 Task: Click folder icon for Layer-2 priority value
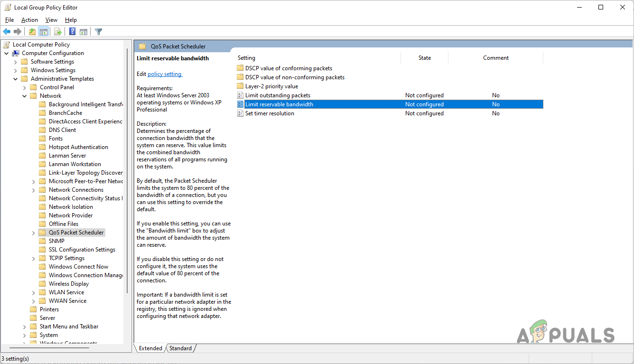[240, 86]
